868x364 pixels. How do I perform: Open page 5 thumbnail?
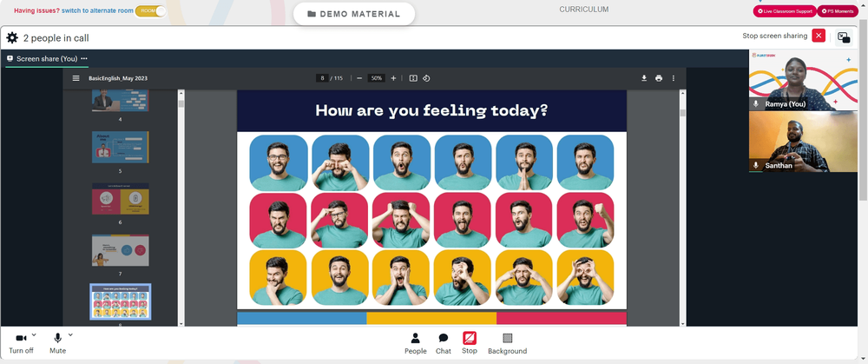click(x=120, y=147)
